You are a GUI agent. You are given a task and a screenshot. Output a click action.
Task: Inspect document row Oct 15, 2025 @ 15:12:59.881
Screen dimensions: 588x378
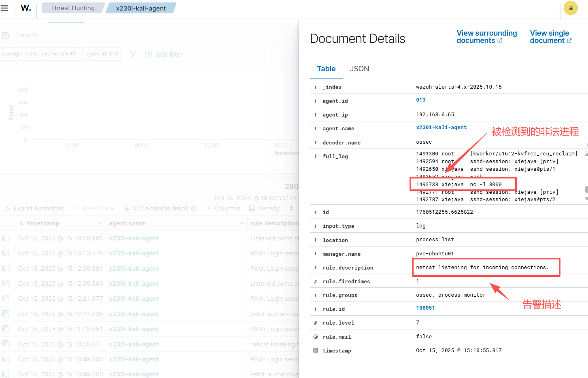pos(6,269)
